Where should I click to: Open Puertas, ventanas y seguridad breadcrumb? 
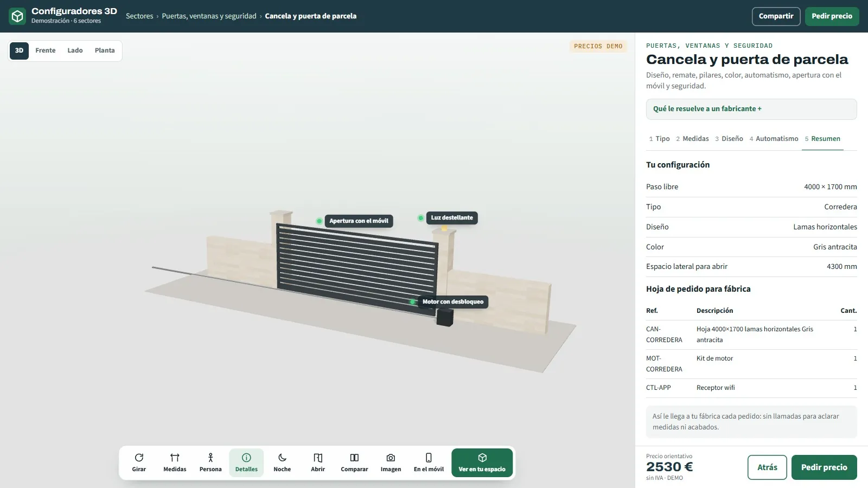point(209,16)
